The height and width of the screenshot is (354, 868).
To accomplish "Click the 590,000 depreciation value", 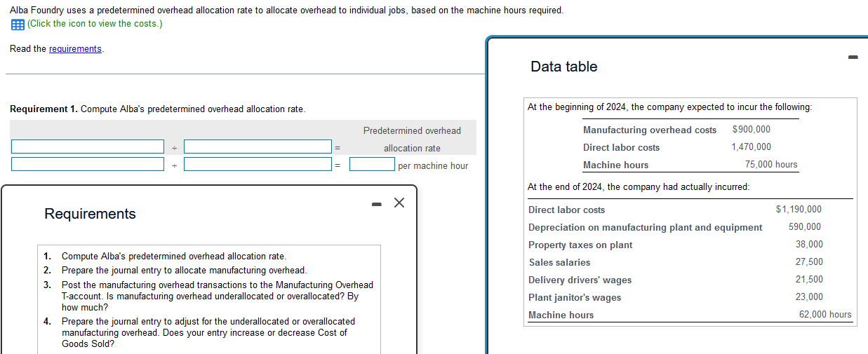I will pos(805,227).
